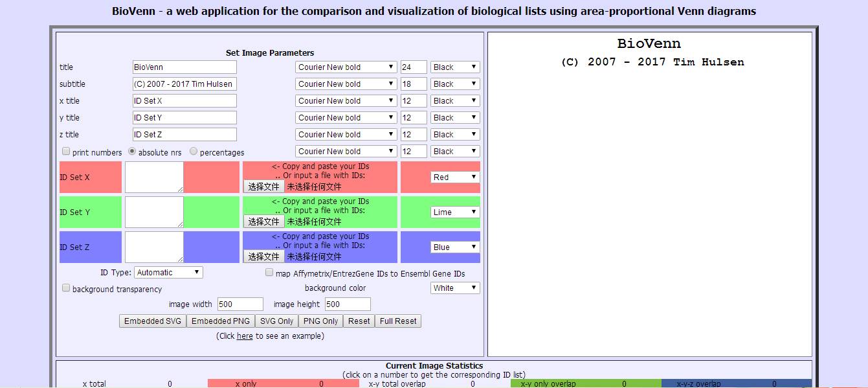The image size is (868, 388).
Task: Focus the z title text field
Action: pos(184,134)
